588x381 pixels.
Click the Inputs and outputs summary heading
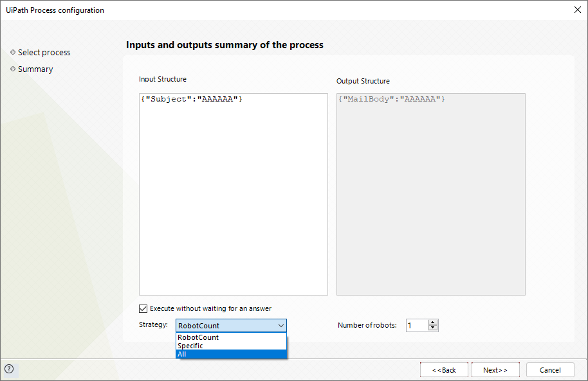(x=225, y=45)
